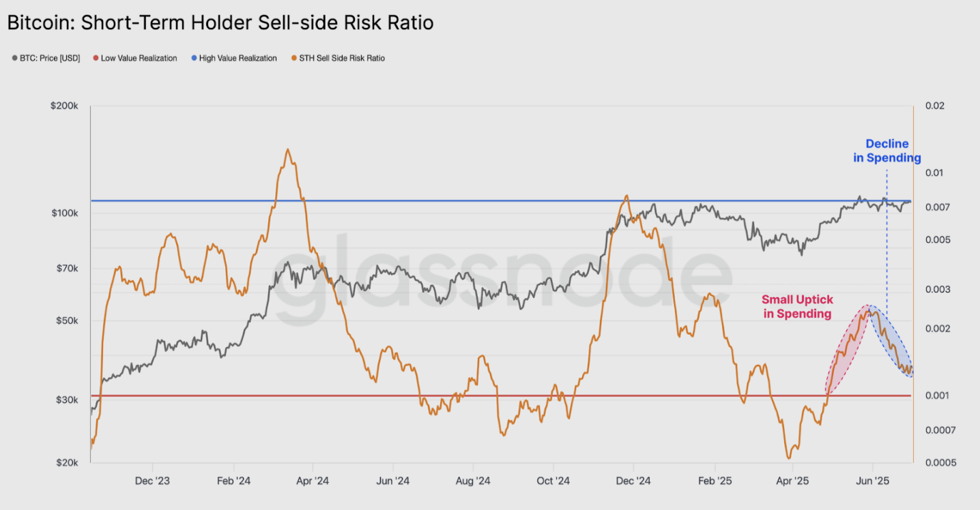This screenshot has width=980, height=510.
Task: Click the blue High Value Realization dot
Action: click(194, 59)
